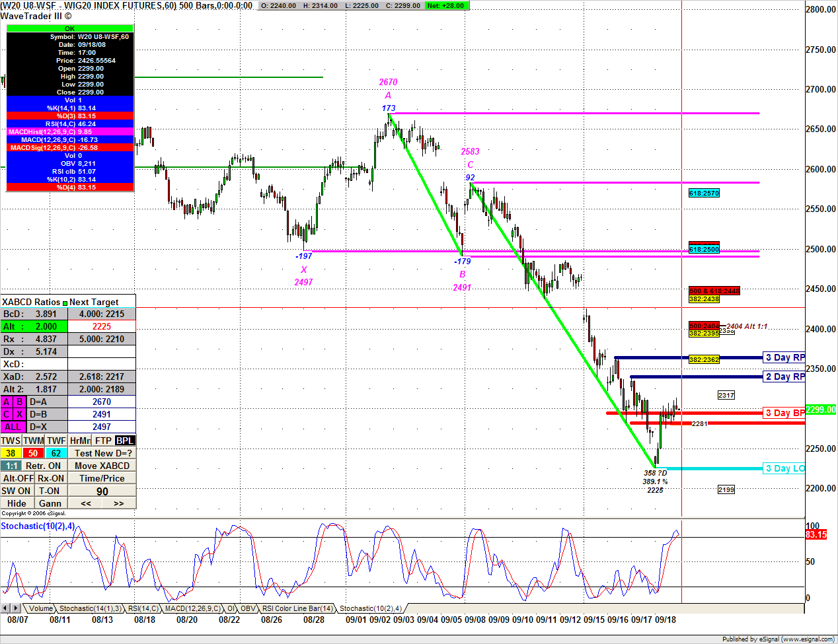838x644 pixels.
Task: Click the cyan 62 retracement swatch
Action: click(x=56, y=453)
